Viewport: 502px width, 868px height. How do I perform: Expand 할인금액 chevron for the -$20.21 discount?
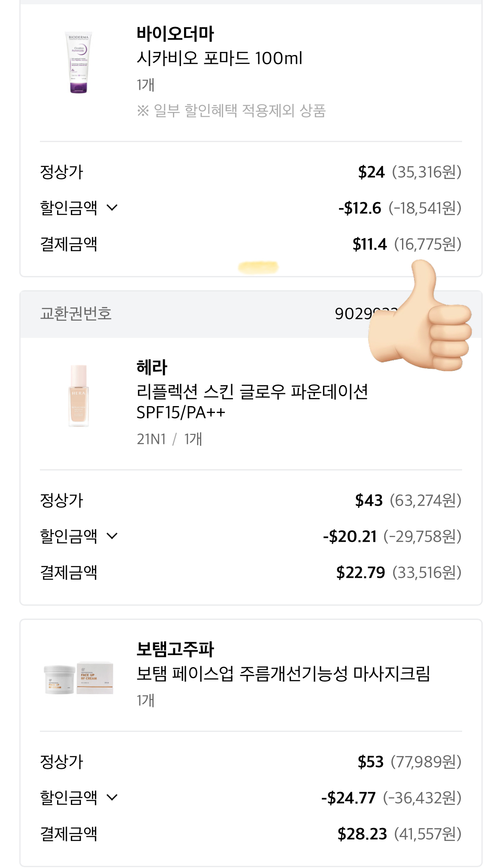[112, 536]
